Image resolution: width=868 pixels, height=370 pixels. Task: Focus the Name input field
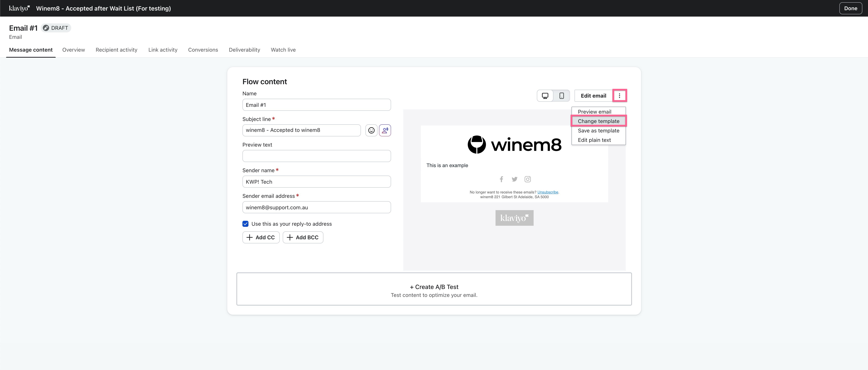tap(316, 105)
